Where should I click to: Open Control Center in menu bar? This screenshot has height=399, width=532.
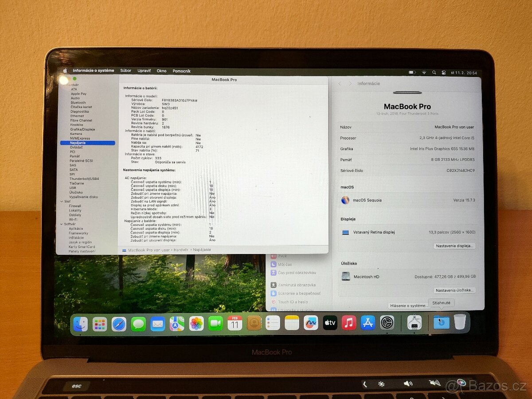pyautogui.click(x=443, y=73)
